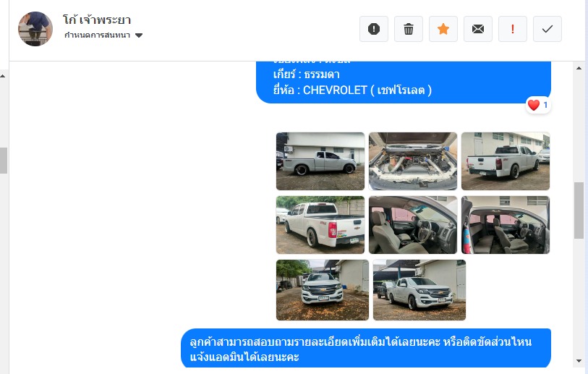
Task: Open the rear-quarter white pickup photo
Action: coord(506,161)
